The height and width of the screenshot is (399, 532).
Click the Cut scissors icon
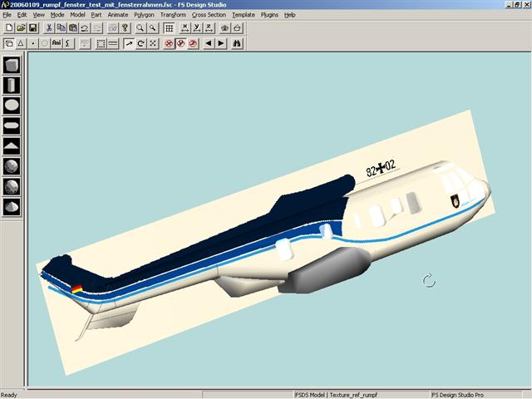(x=49, y=28)
